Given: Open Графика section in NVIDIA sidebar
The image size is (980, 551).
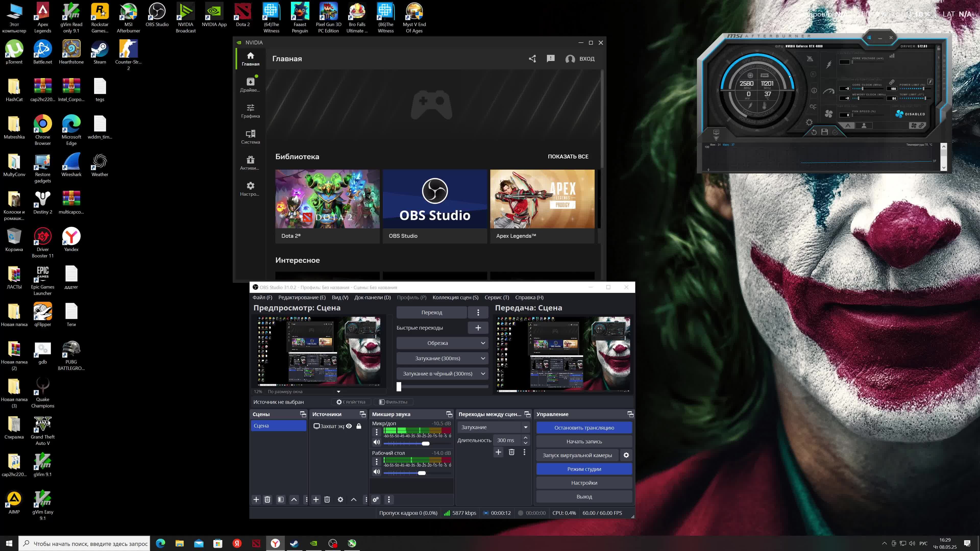Looking at the screenshot, I should coord(250,111).
